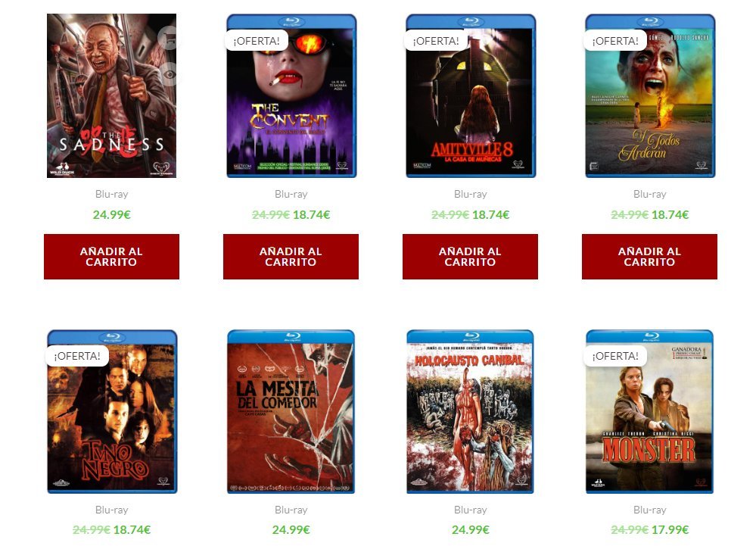756x546 pixels.
Task: Open Amityville 8 La Casa de Muñecas cover
Action: [x=471, y=95]
